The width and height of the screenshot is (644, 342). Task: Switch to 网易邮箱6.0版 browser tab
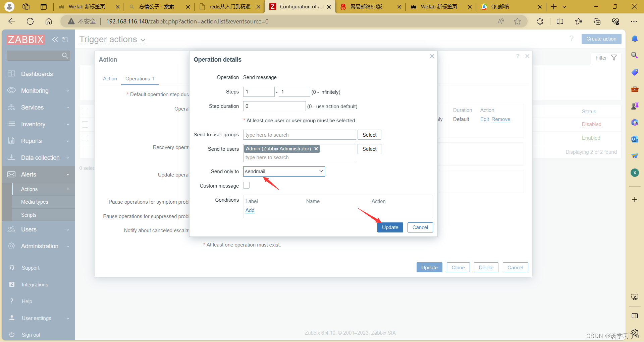[x=370, y=7]
